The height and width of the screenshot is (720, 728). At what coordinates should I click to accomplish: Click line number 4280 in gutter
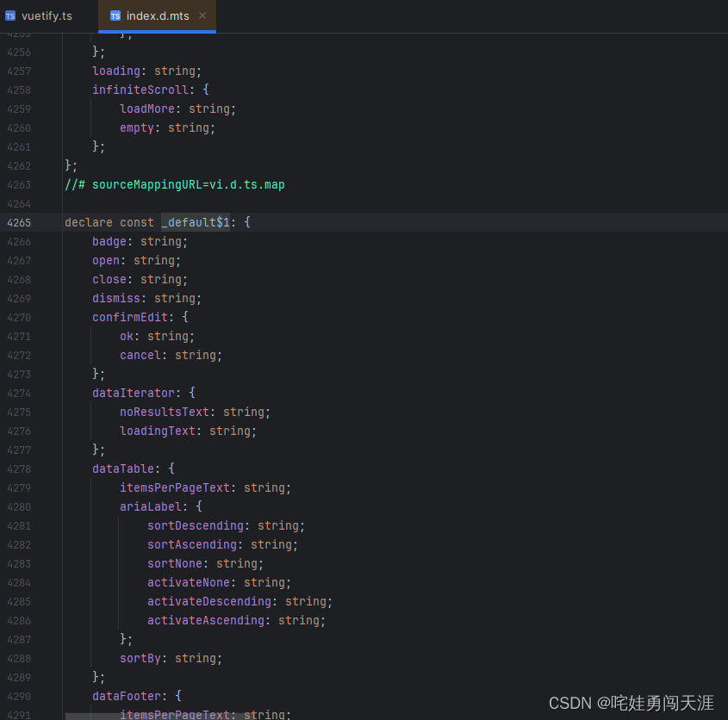tap(19, 507)
